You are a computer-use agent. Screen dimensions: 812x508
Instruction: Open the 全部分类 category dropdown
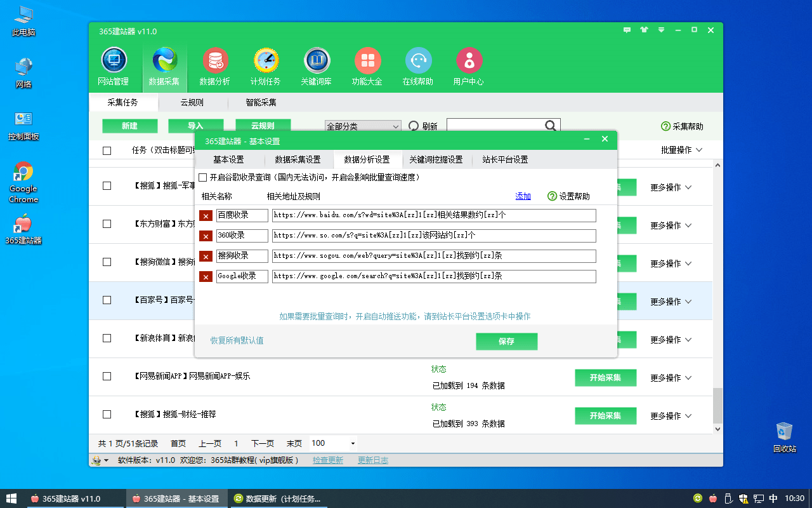point(363,126)
